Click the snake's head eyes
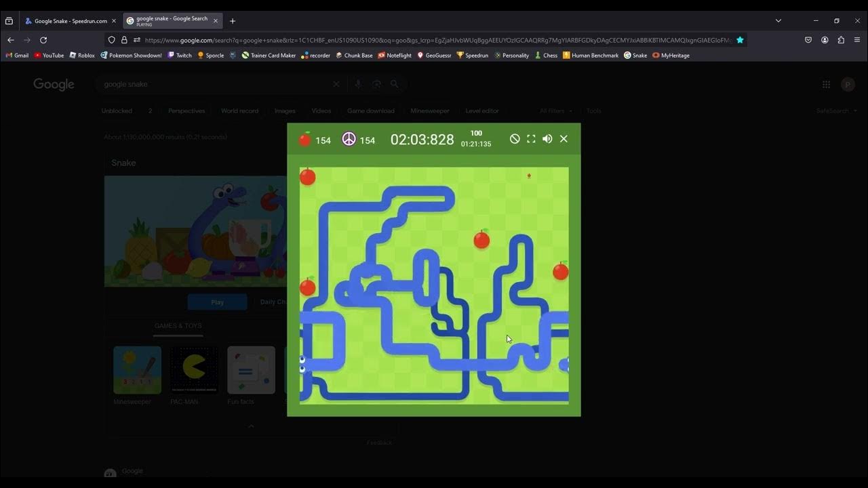 [x=302, y=364]
